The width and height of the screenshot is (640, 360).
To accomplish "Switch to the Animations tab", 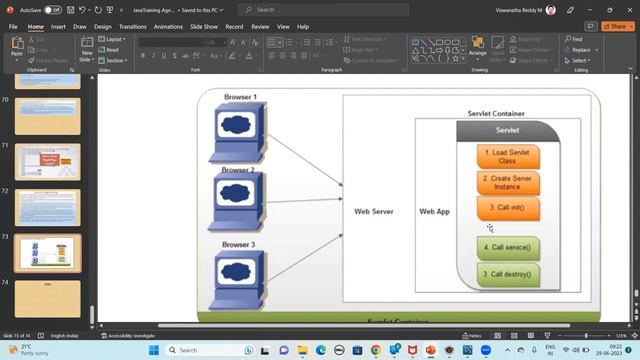I will pos(168,27).
